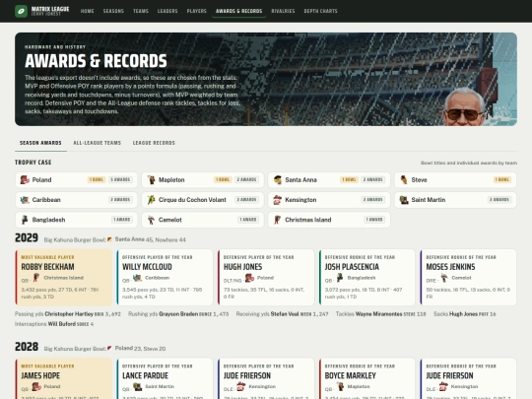Viewport: 532px width, 399px height.
Task: Click Christmas Island icon on Robby Beckham card
Action: click(x=36, y=278)
